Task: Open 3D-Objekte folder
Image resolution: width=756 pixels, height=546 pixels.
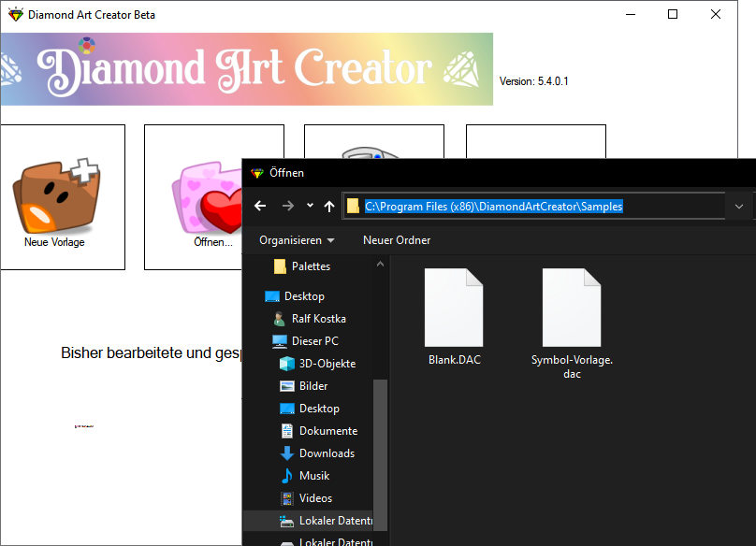Action: coord(318,364)
